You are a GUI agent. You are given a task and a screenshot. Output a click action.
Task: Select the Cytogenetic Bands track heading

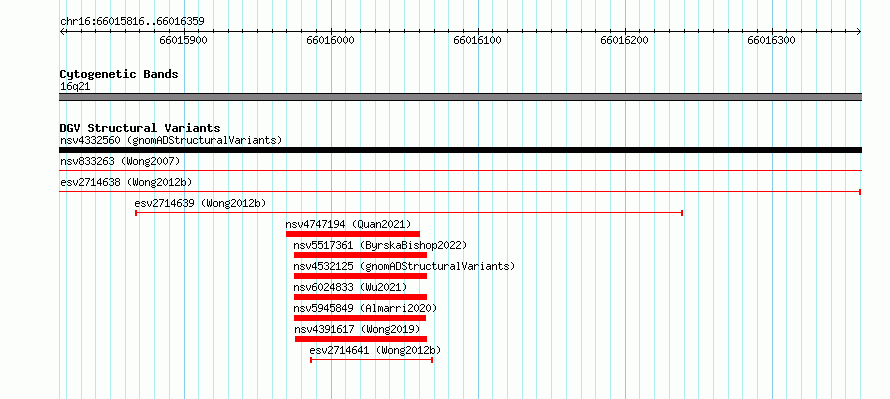click(x=119, y=74)
